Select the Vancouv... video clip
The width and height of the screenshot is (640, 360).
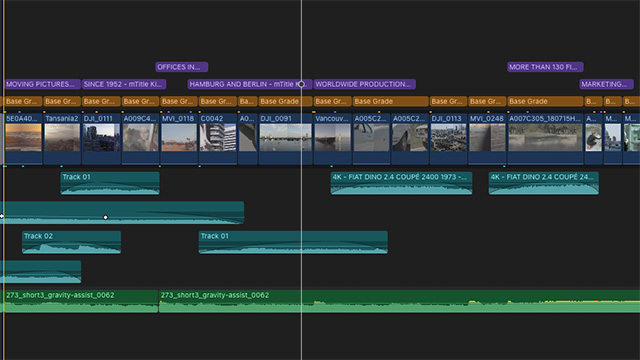pyautogui.click(x=332, y=139)
